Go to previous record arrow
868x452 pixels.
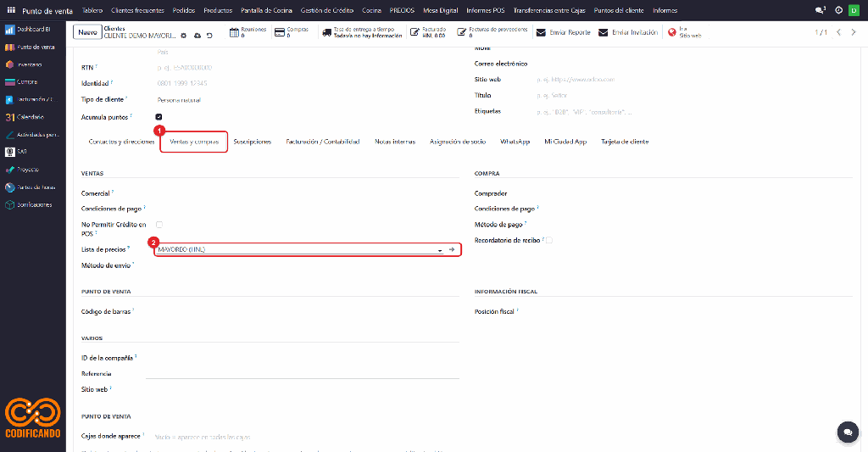click(838, 32)
